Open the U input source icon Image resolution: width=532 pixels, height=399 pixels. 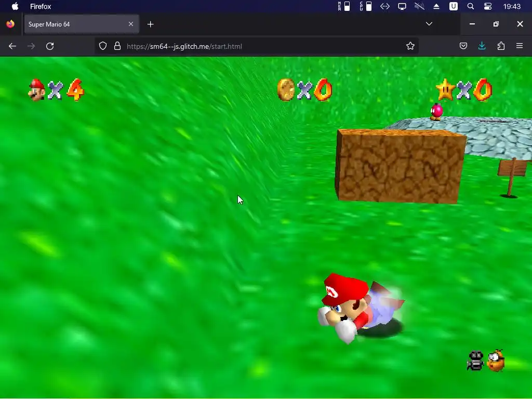coord(454,6)
